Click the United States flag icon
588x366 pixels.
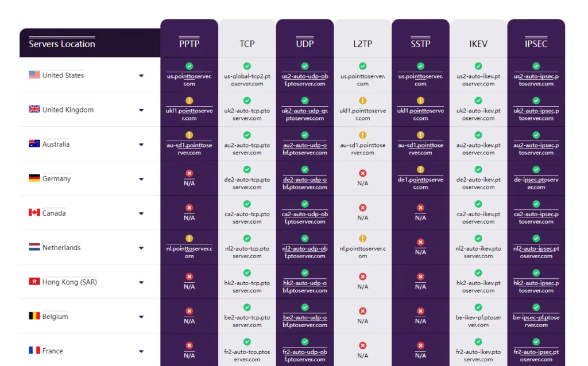34,75
